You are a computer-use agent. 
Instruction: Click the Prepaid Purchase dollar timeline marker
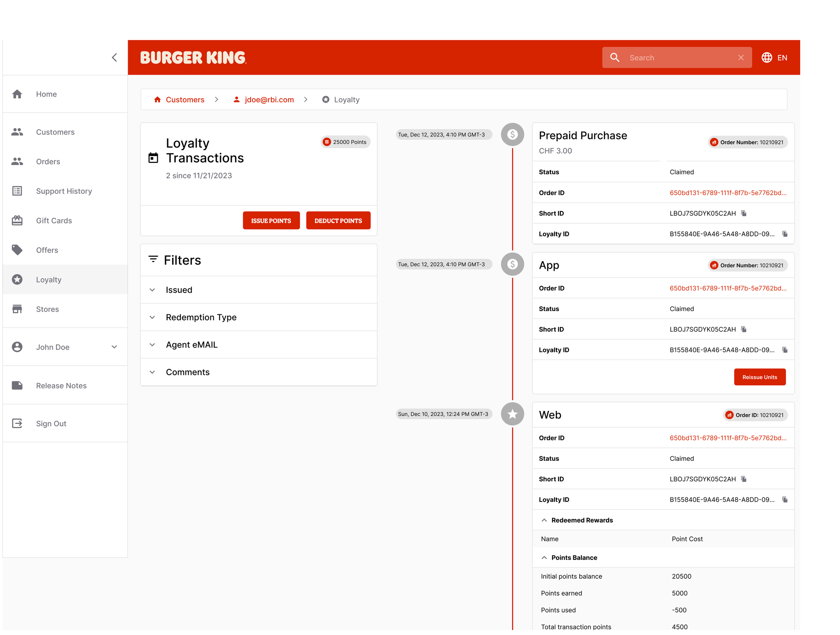(x=512, y=134)
